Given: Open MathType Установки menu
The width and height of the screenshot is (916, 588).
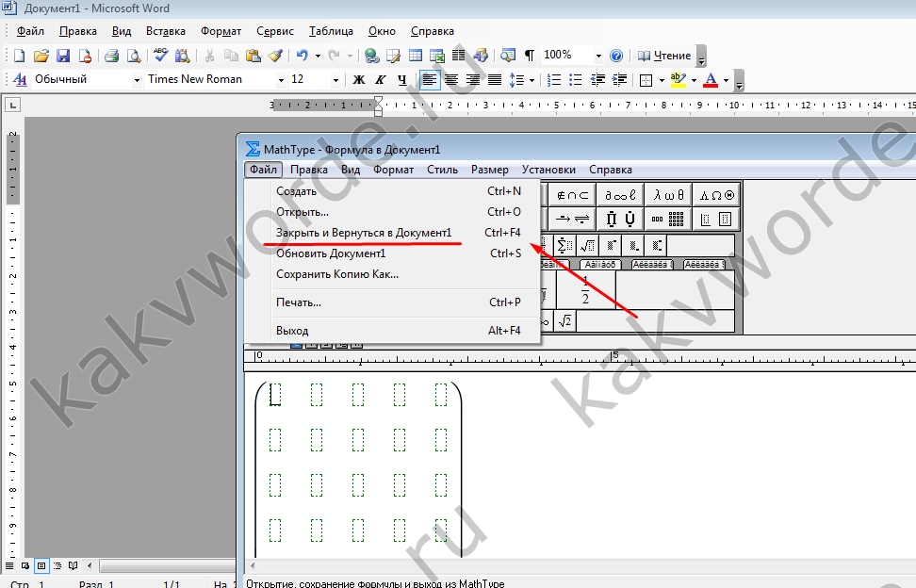Looking at the screenshot, I should (x=548, y=170).
